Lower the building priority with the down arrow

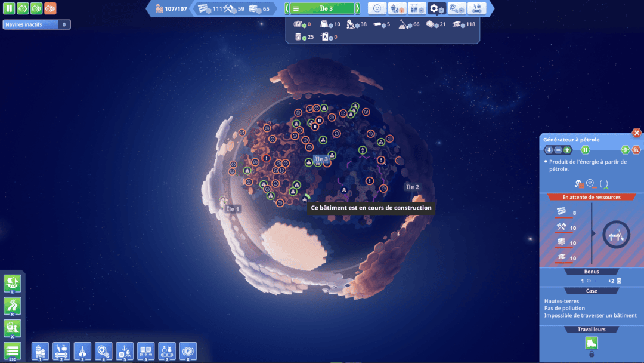tap(549, 150)
